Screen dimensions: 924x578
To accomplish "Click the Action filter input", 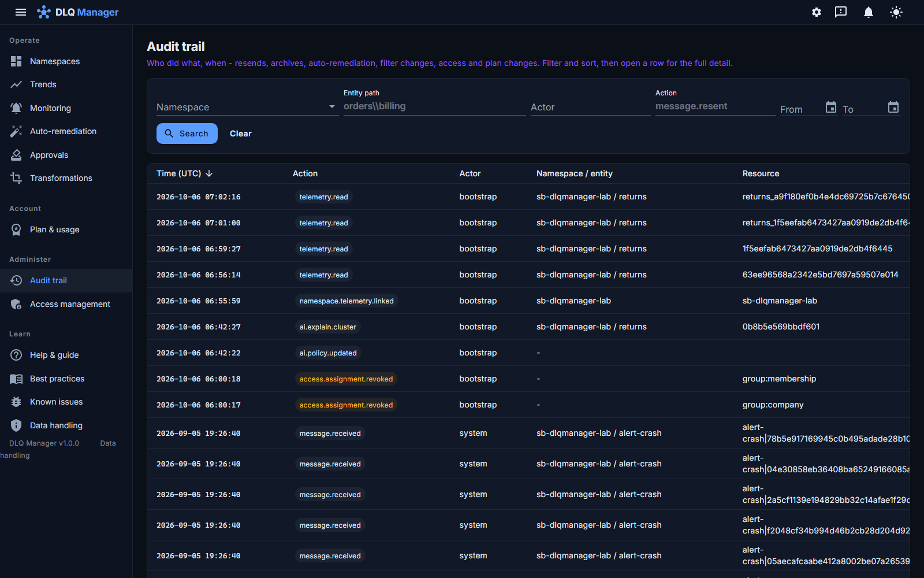I will (716, 106).
